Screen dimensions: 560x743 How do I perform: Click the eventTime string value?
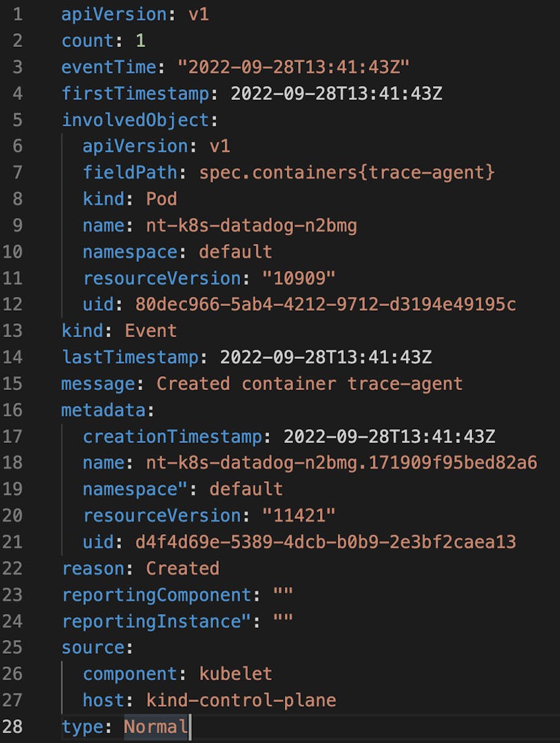click(x=294, y=67)
